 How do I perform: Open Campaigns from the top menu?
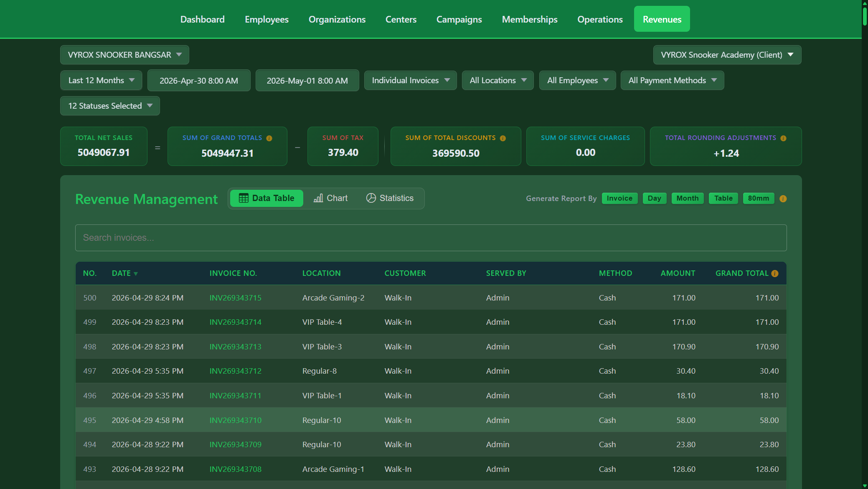coord(459,19)
